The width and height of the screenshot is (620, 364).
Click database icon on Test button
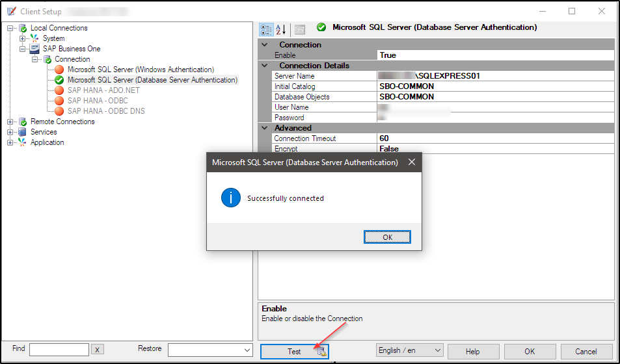pyautogui.click(x=321, y=352)
